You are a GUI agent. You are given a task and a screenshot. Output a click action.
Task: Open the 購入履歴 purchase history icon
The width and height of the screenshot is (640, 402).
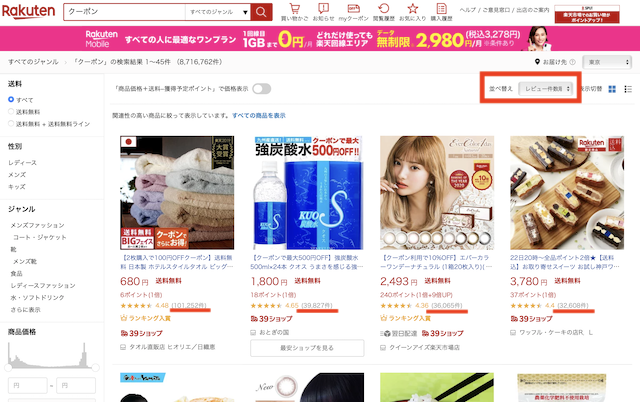pyautogui.click(x=441, y=12)
